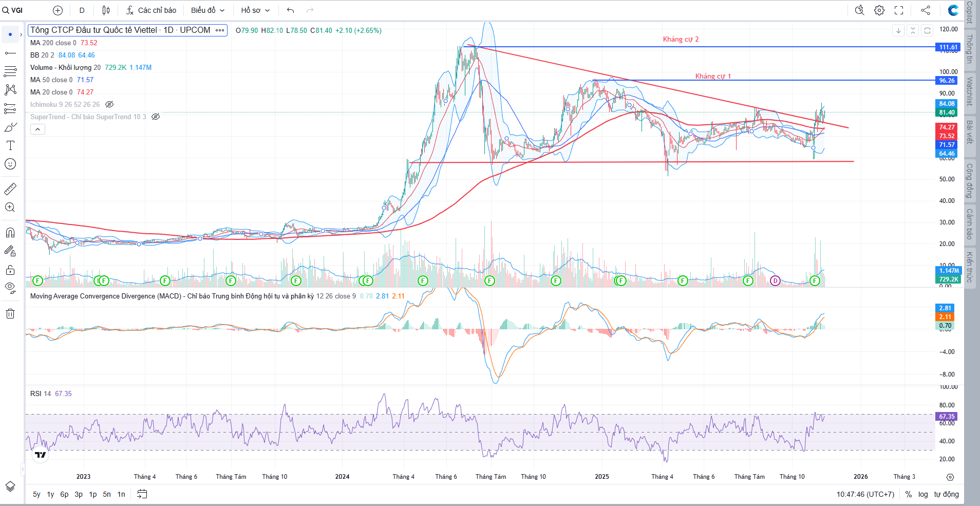Select the 'MA 200 close 0' legend
The width and height of the screenshot is (980, 506).
pos(53,43)
